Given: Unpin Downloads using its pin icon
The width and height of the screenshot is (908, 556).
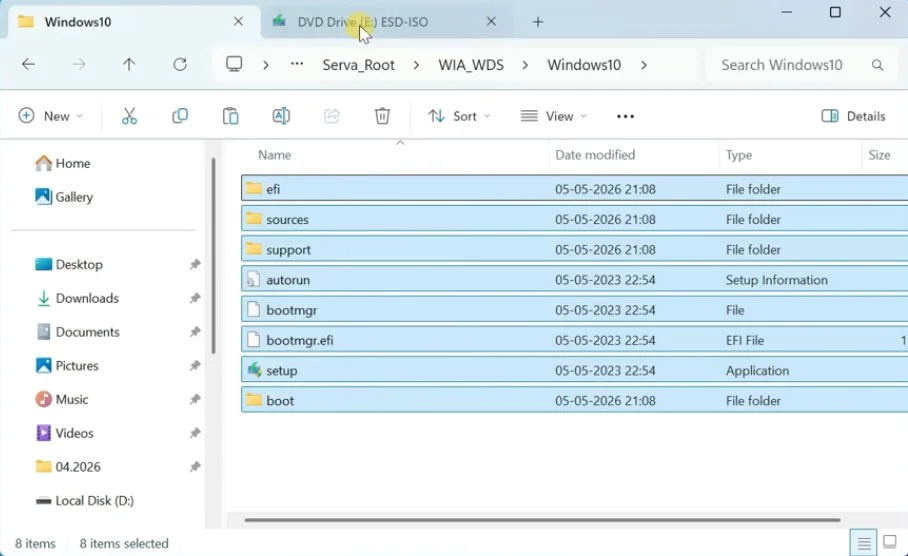Looking at the screenshot, I should point(195,298).
